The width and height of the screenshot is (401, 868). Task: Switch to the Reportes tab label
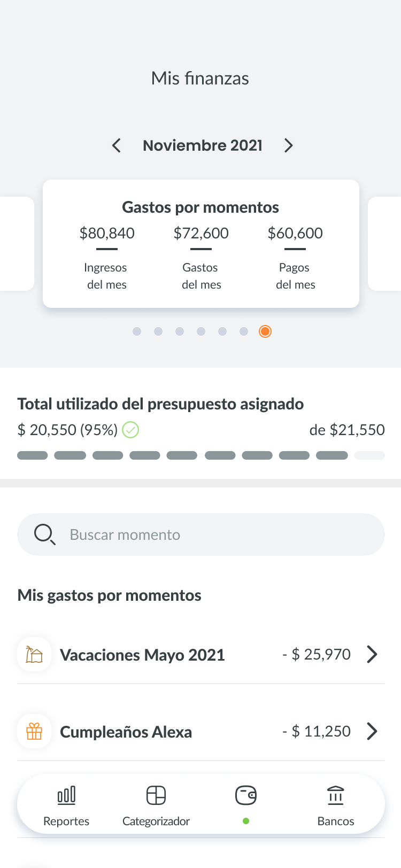point(66,821)
